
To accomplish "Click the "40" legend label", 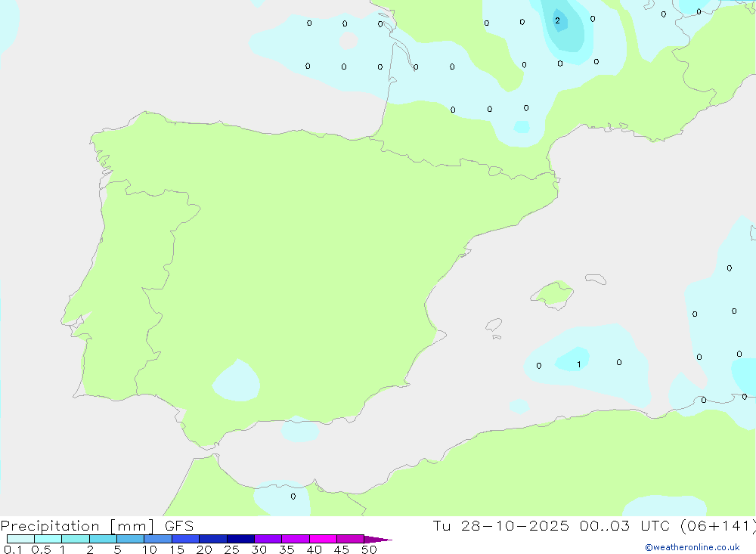I will point(314,549).
